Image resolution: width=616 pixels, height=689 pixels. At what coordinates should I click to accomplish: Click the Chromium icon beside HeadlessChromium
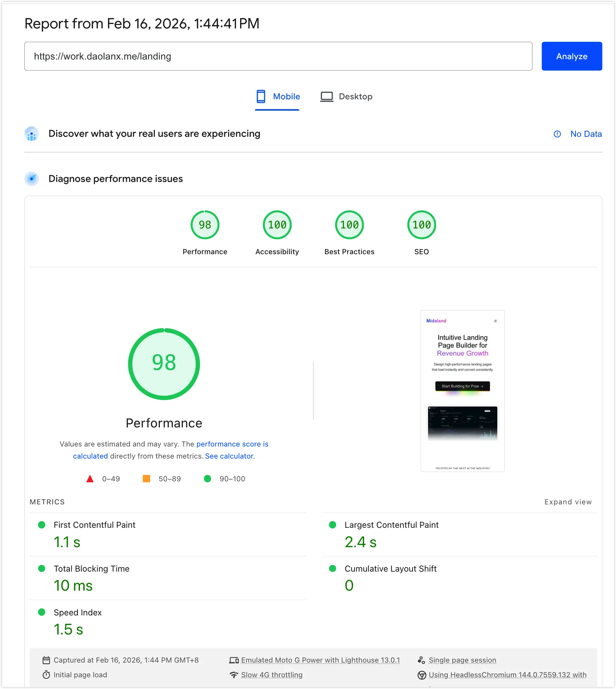(422, 675)
